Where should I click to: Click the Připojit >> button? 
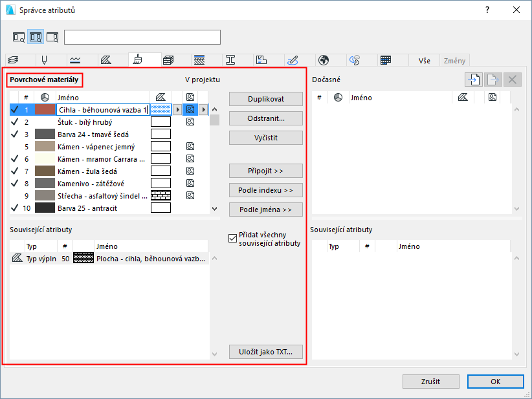pyautogui.click(x=266, y=171)
